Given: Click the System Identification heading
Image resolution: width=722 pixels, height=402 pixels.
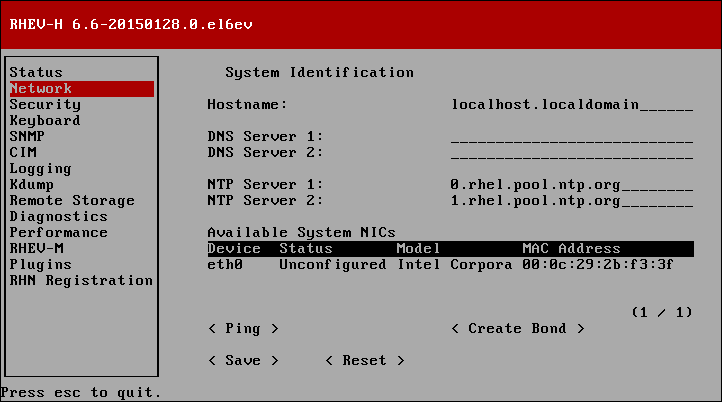Looking at the screenshot, I should 320,73.
